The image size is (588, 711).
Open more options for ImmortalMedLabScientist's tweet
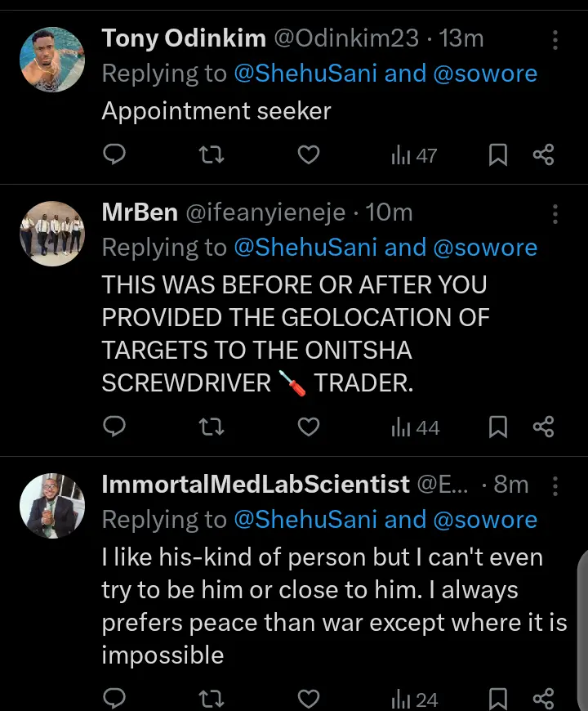click(555, 485)
